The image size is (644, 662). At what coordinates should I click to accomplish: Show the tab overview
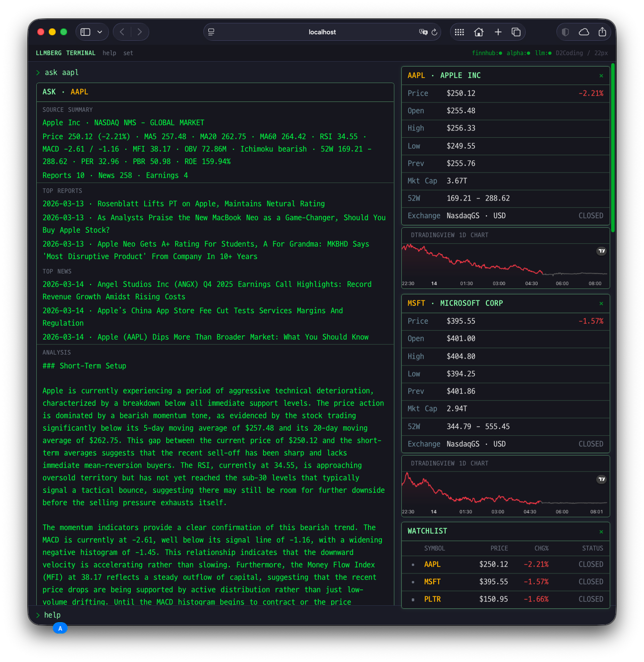516,32
